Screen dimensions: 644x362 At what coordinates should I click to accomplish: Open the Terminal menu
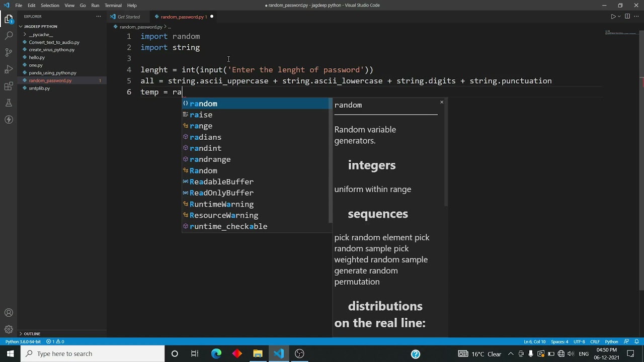click(113, 5)
